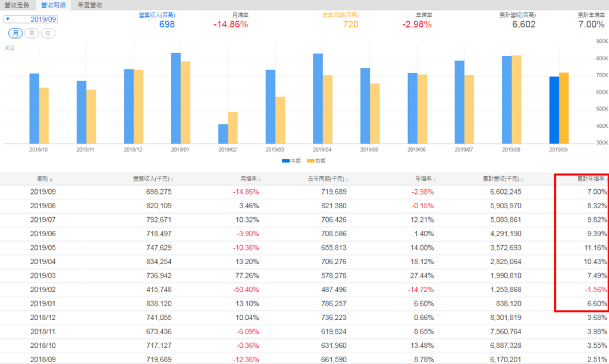The width and height of the screenshot is (609, 364).
Task: Sort table by 累計營收(千元) column
Action: coord(503,179)
